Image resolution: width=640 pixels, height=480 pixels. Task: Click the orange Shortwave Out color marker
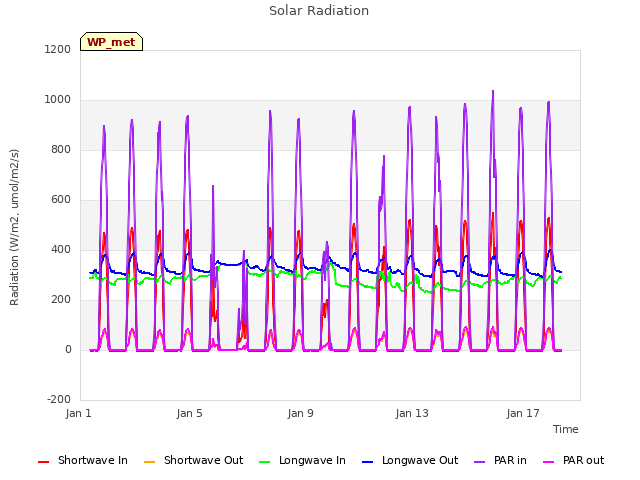pyautogui.click(x=150, y=462)
